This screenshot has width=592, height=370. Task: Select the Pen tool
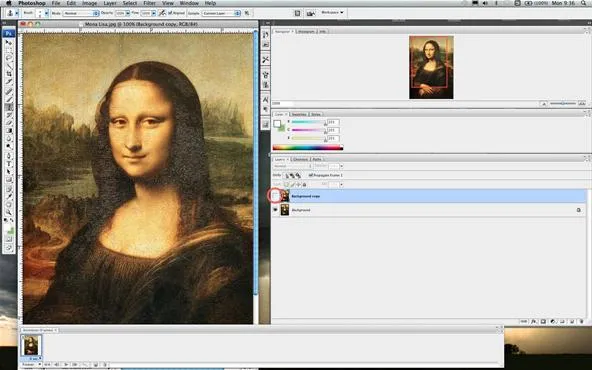click(9, 156)
